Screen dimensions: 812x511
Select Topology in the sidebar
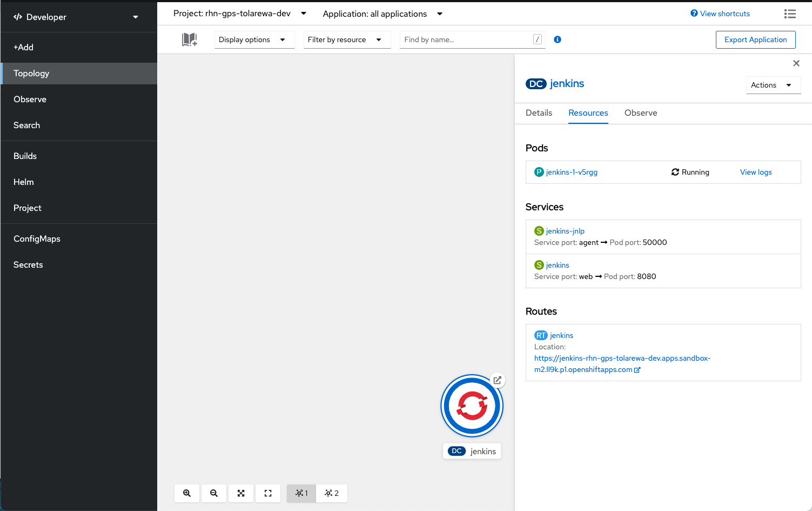(79, 74)
